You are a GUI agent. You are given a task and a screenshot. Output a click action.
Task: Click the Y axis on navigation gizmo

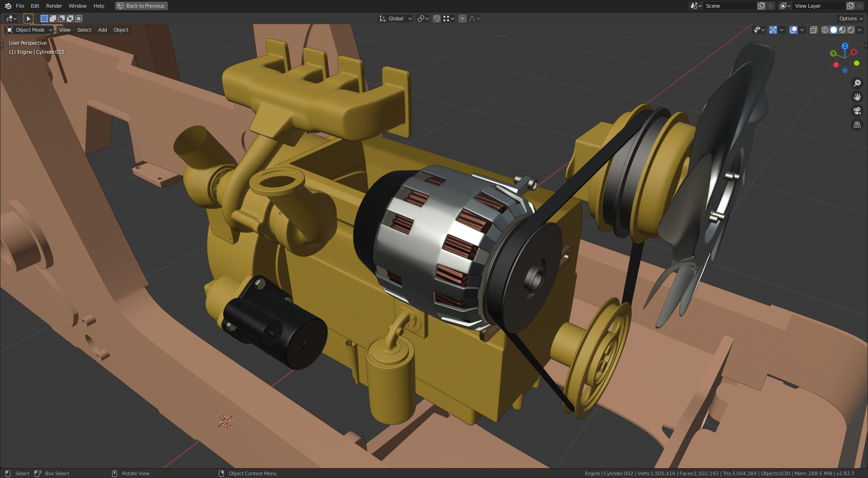coord(833,53)
